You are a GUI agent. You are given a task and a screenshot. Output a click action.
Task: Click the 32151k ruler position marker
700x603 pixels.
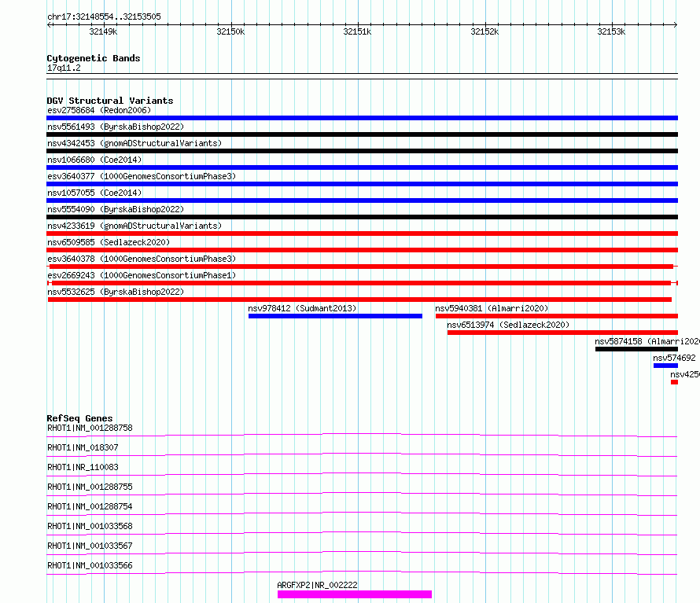tap(357, 31)
